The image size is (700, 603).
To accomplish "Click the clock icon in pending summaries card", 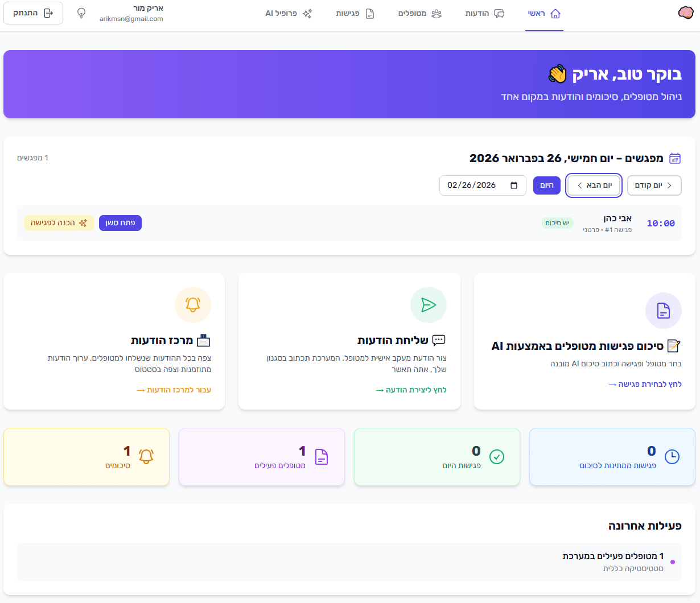I will tap(672, 457).
